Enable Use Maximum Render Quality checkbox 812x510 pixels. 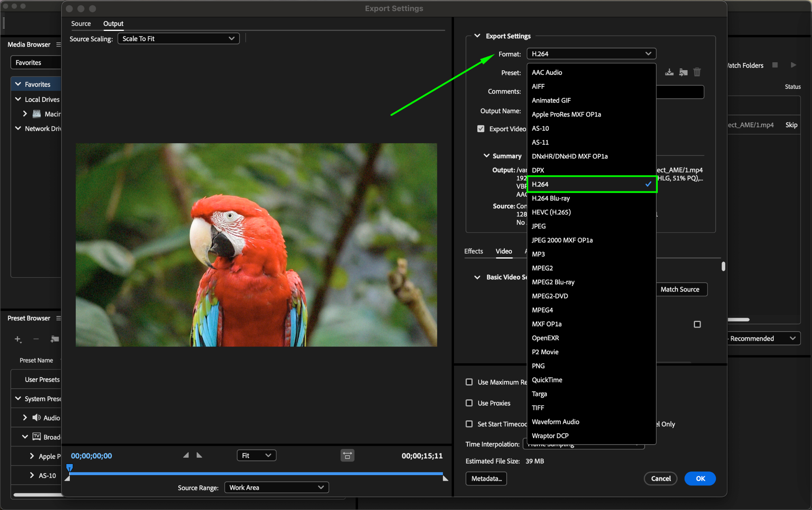[x=469, y=382]
